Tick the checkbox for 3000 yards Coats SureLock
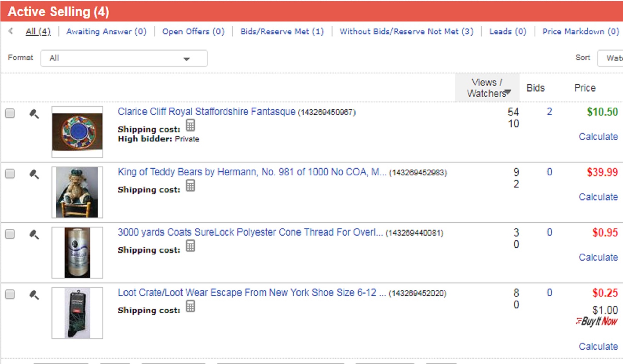Image resolution: width=623 pixels, height=364 pixels. pos(10,234)
